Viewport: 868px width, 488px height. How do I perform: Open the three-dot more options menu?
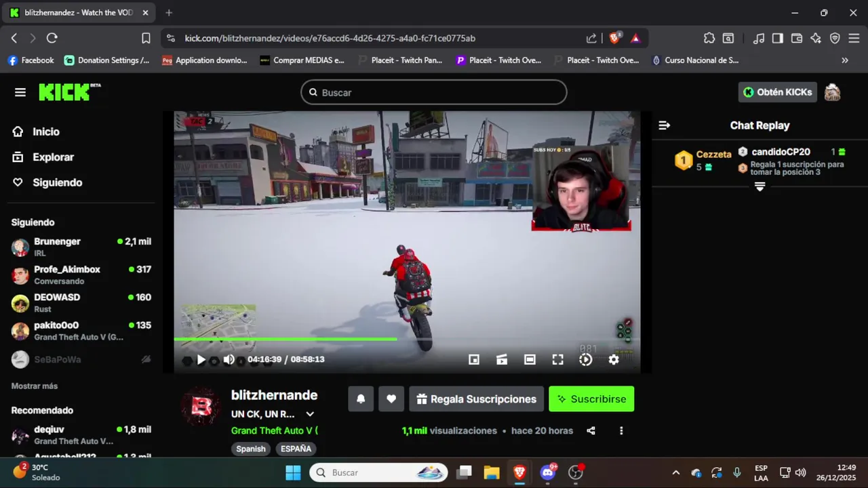pos(621,430)
